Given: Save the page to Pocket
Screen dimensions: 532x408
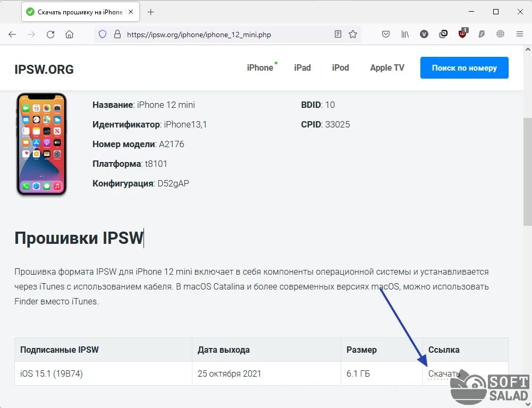Looking at the screenshot, I should [386, 34].
